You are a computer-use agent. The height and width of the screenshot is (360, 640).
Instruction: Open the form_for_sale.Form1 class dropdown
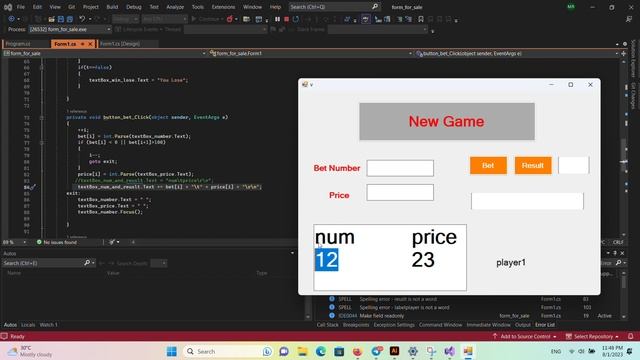tap(310, 53)
